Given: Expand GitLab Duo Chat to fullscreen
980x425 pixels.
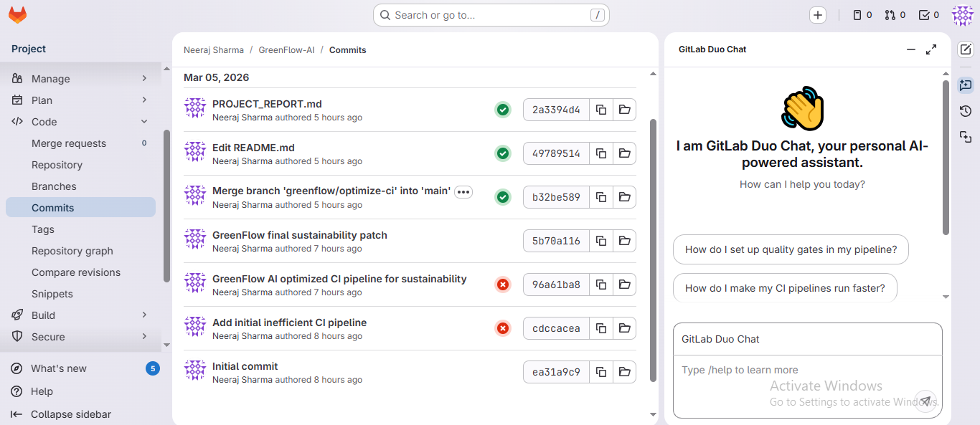Looking at the screenshot, I should 931,49.
